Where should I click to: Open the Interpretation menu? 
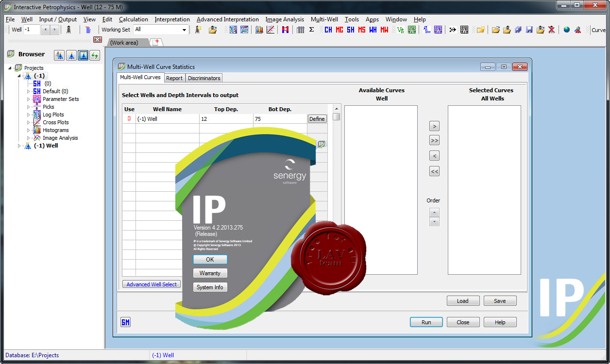point(172,19)
